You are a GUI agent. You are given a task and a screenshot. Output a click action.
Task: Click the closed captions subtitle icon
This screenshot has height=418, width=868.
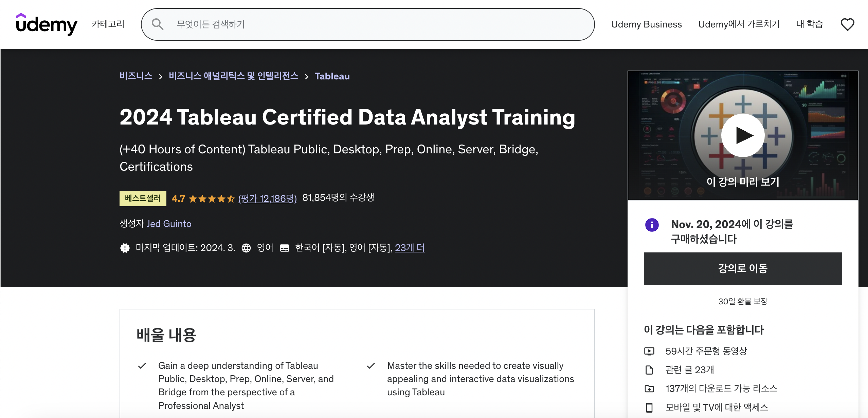coord(285,248)
